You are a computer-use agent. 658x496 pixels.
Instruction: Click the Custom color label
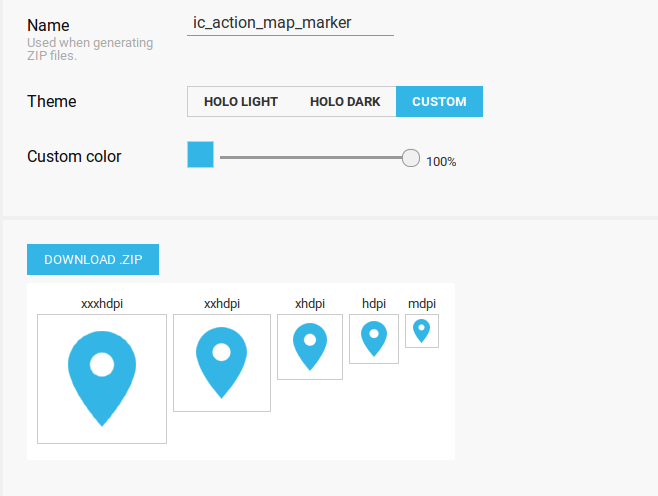click(x=74, y=157)
